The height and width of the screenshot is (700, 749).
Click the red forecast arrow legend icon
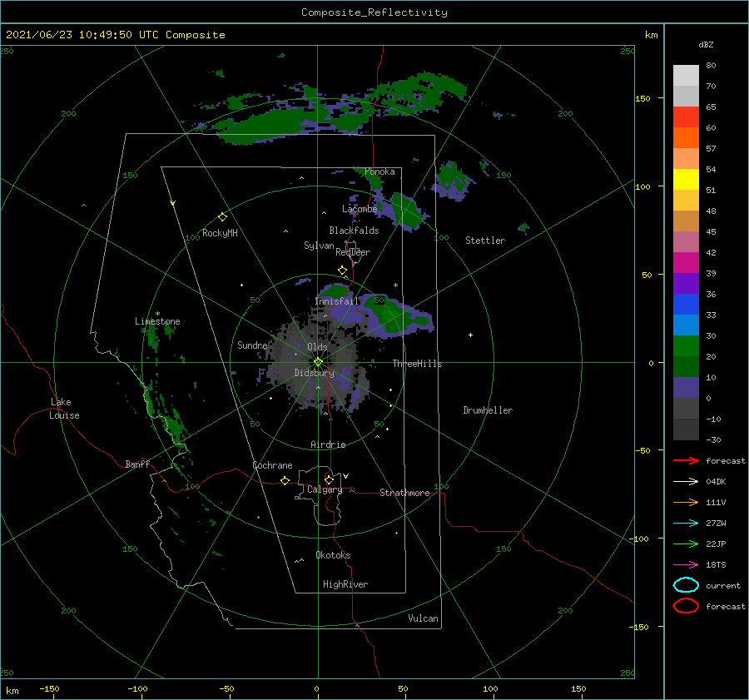686,460
